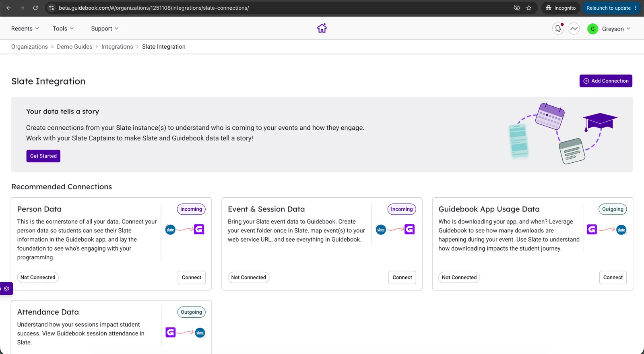Click the green G user avatar
Screen dimensions: 644x354
(x=592, y=29)
